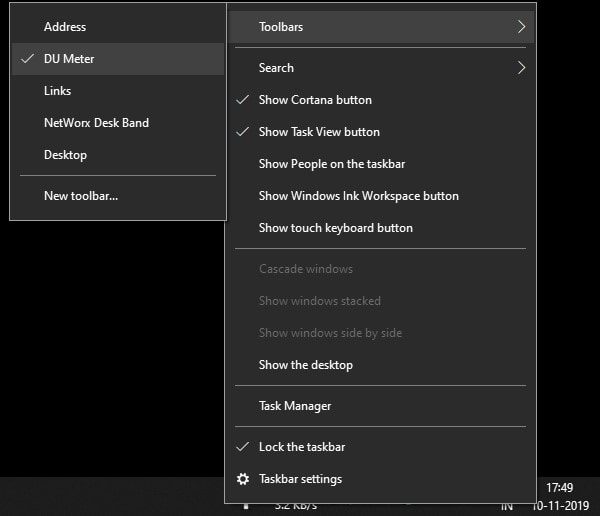Click the Taskbar settings gear icon
The height and width of the screenshot is (516, 600).
[242, 479]
